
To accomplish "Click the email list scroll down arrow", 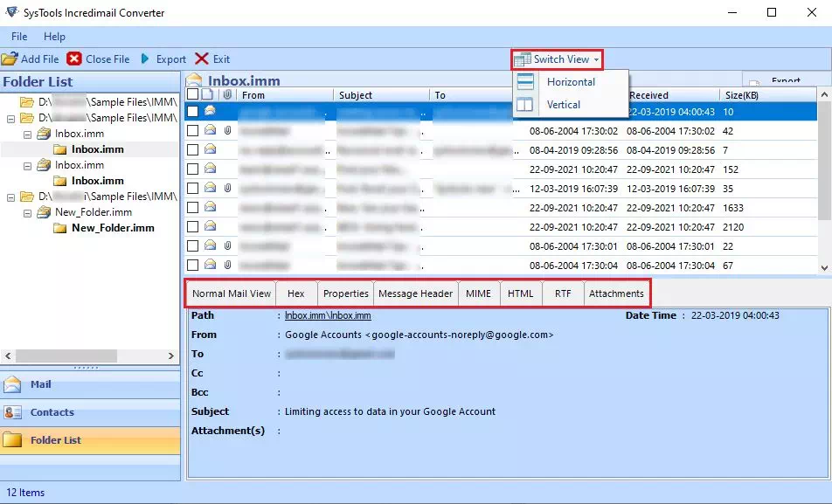I will (824, 268).
